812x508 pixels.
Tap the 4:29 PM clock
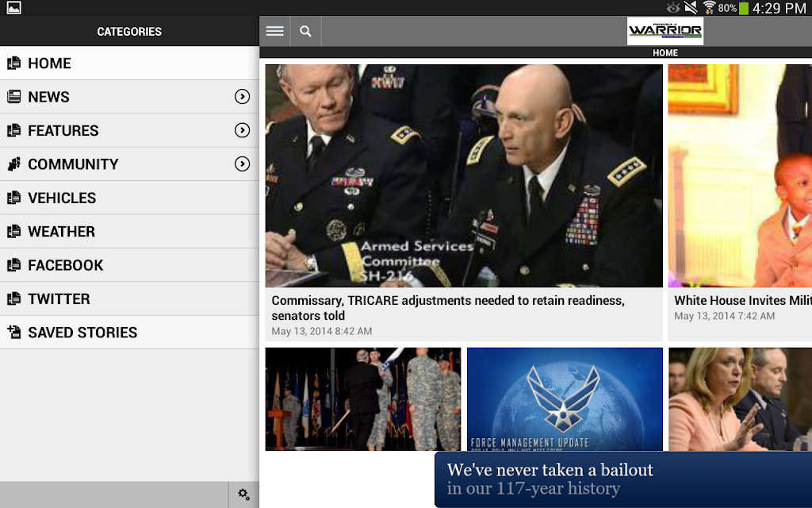[779, 8]
